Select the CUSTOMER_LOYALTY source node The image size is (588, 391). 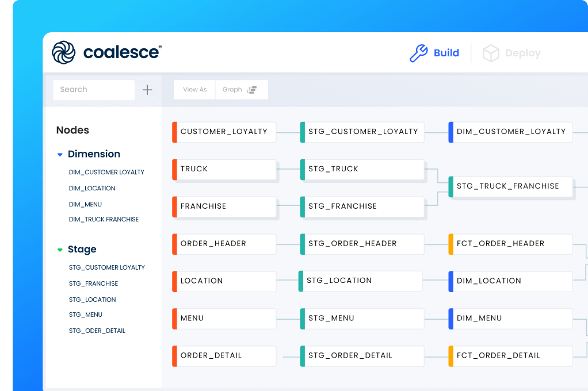(x=224, y=132)
